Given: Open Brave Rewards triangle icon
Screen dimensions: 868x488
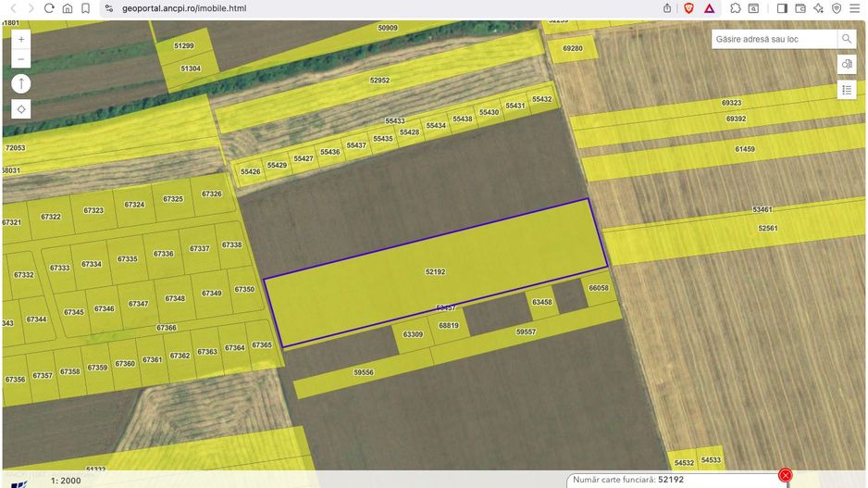Looking at the screenshot, I should [709, 8].
